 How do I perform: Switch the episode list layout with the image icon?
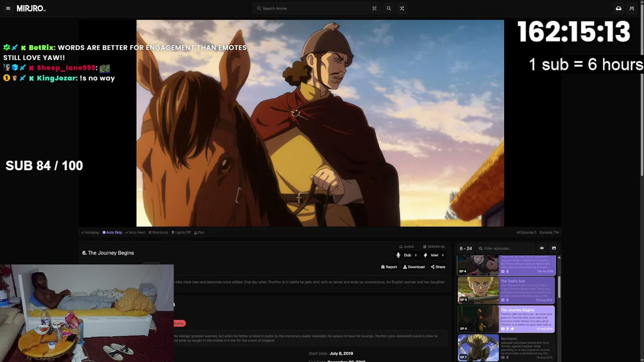coord(554,248)
